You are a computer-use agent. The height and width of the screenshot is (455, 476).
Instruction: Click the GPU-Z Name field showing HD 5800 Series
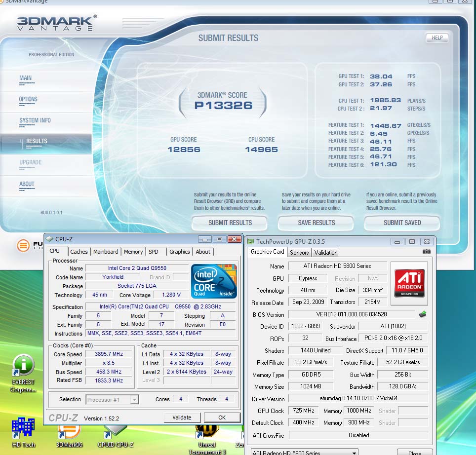pos(337,266)
